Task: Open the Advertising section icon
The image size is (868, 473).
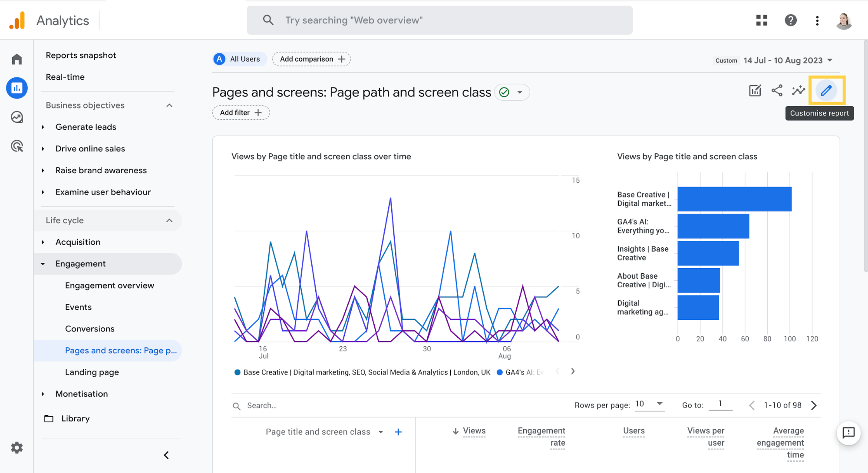Action: pyautogui.click(x=17, y=146)
